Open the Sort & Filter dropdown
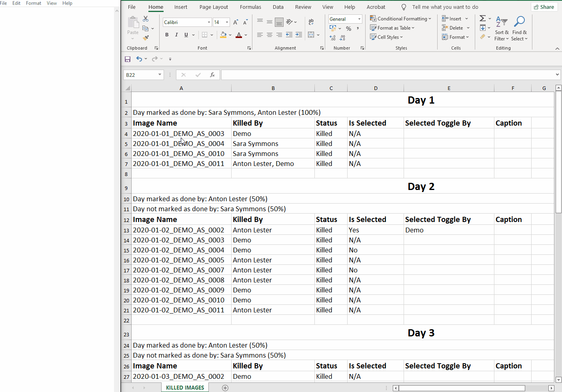This screenshot has height=392, width=562. (x=502, y=28)
